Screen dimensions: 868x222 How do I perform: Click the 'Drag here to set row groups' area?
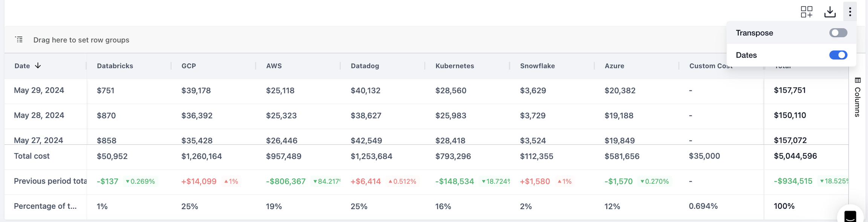point(81,40)
